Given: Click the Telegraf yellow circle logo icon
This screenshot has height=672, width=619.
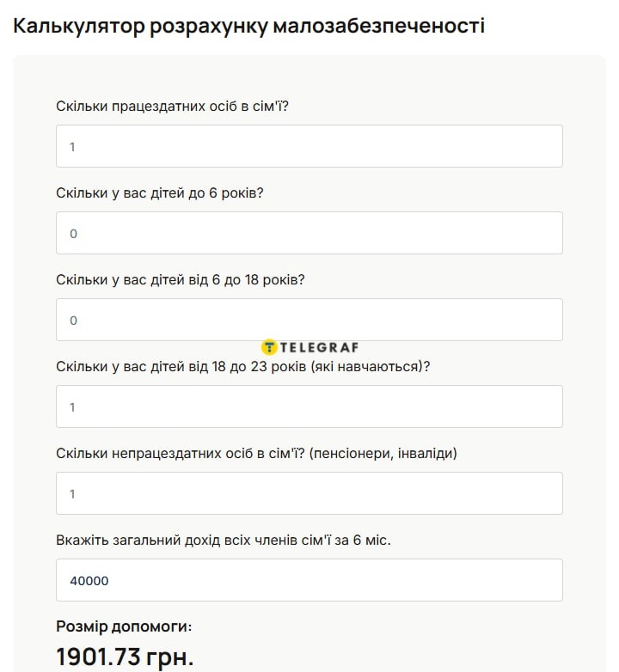Looking at the screenshot, I should tap(269, 347).
